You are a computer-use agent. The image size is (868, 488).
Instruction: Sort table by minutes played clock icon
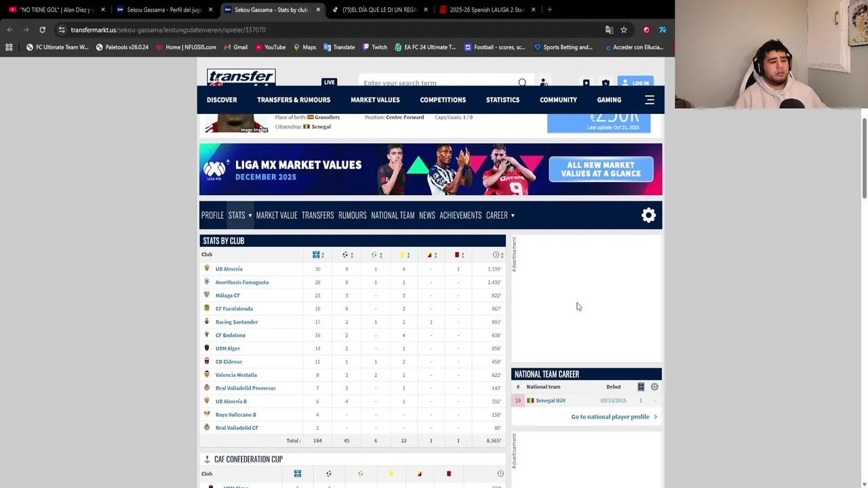(x=496, y=255)
